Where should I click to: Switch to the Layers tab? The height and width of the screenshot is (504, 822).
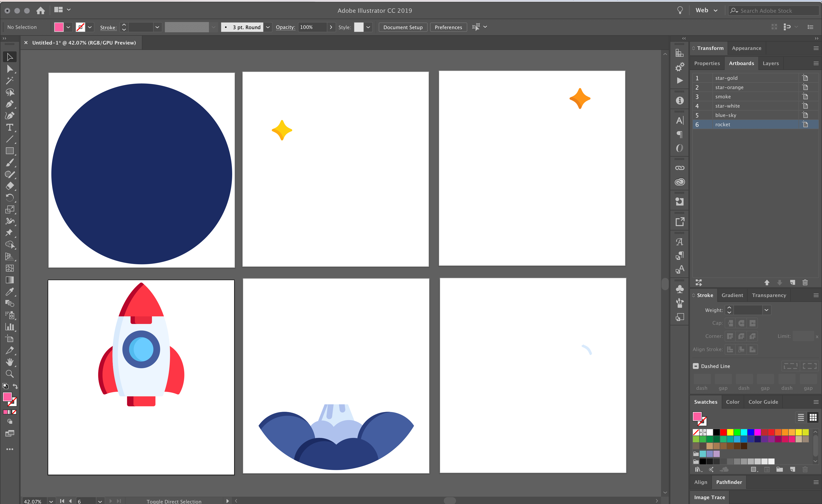point(770,63)
